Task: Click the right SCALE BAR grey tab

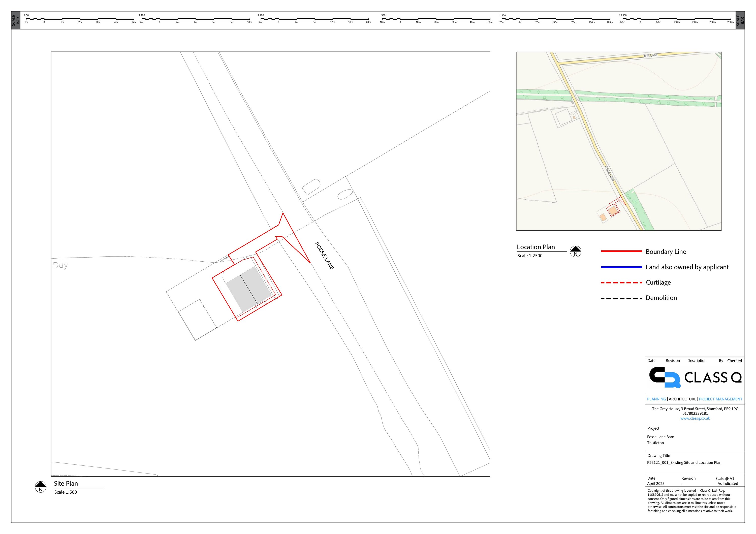Action: tap(740, 20)
